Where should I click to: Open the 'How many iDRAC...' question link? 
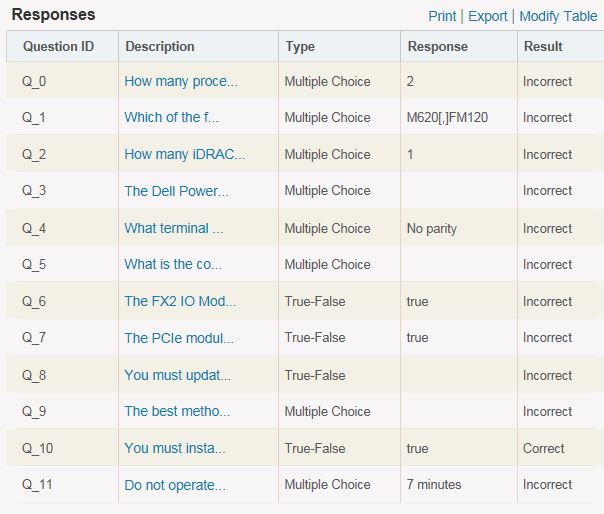coord(184,154)
